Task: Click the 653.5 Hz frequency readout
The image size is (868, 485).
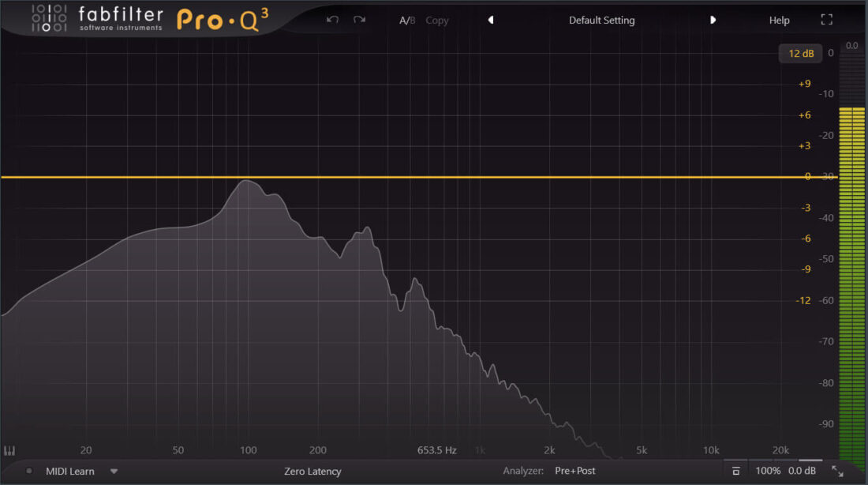Action: [x=437, y=450]
